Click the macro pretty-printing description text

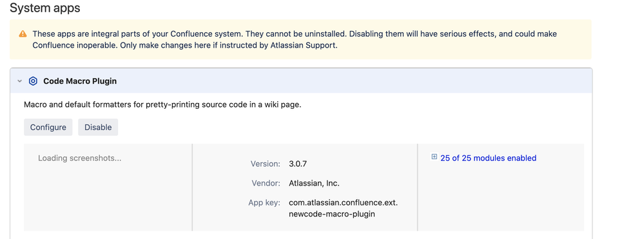coord(162,105)
